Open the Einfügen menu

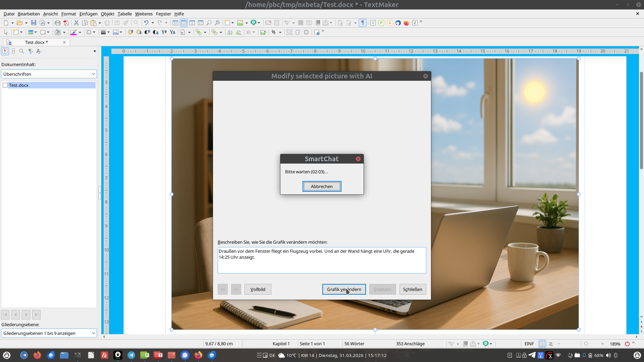(x=89, y=14)
